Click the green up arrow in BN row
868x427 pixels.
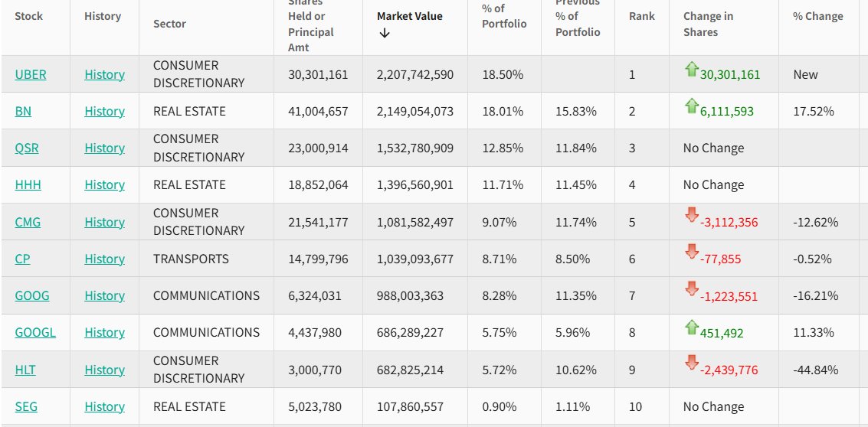pos(692,106)
